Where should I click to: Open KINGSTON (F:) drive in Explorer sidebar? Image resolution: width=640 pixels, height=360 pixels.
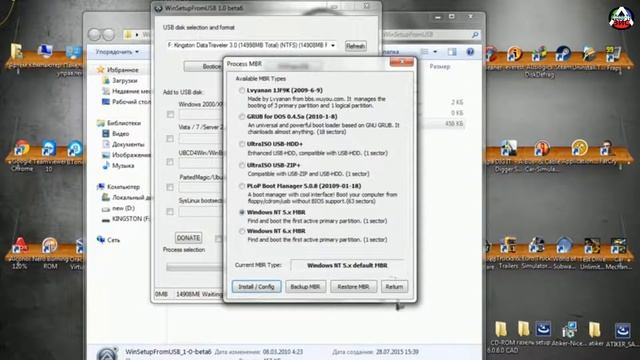[127, 219]
